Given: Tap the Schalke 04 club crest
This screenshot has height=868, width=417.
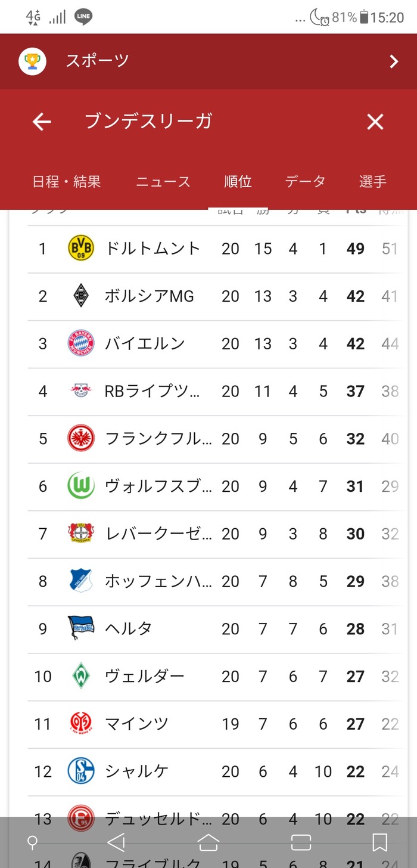Looking at the screenshot, I should (x=81, y=771).
